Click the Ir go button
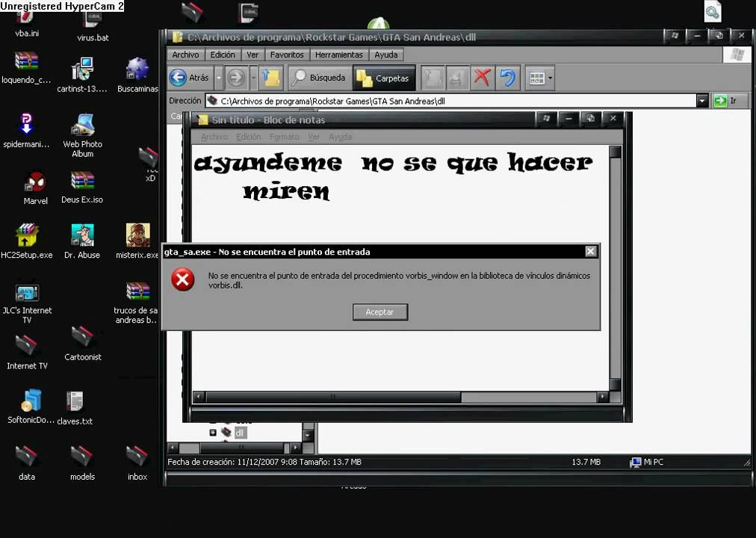Screen dimensions: 756x538 coord(730,101)
